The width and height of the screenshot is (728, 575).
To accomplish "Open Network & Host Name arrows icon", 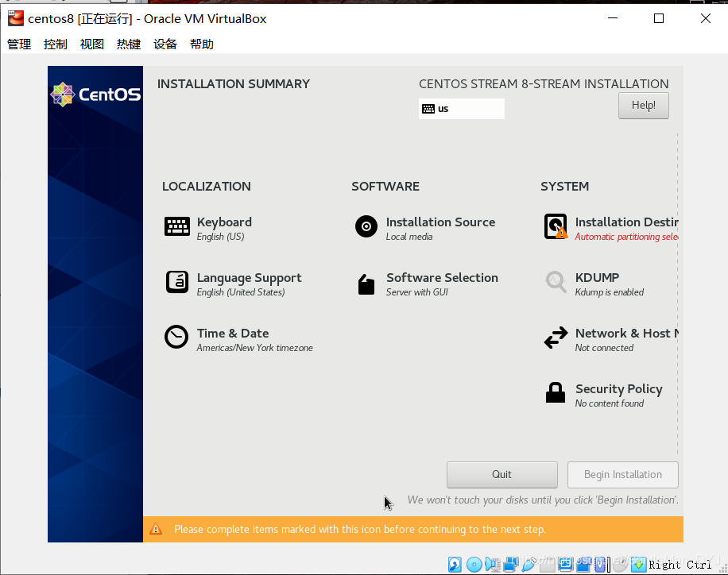I will tap(556, 338).
